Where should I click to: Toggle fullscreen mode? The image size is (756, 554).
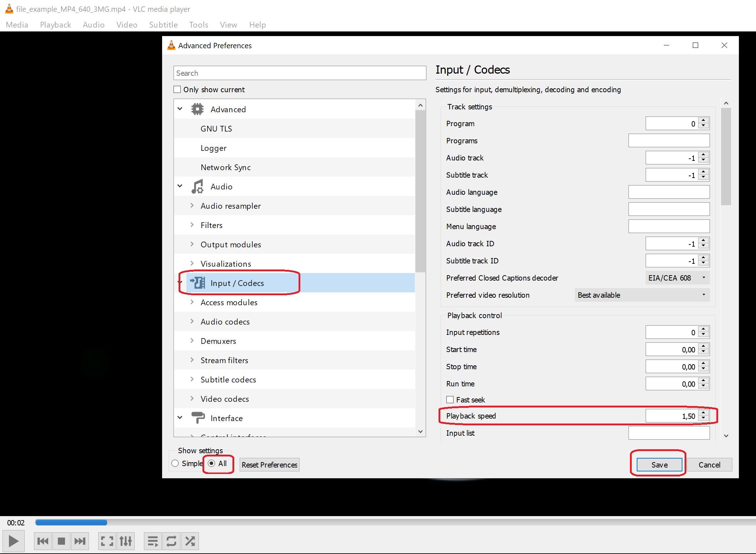[x=106, y=541]
